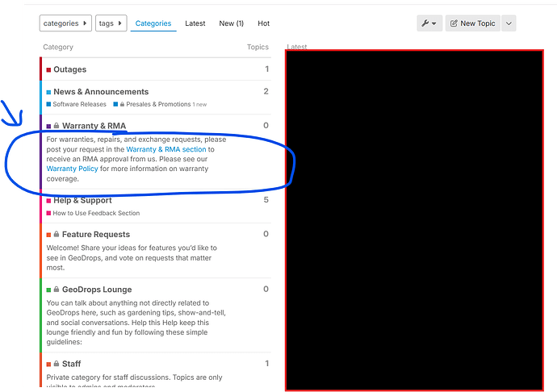Image resolution: width=557 pixels, height=392 pixels.
Task: Click the blue badge next to Software Releases
Action: [48, 104]
